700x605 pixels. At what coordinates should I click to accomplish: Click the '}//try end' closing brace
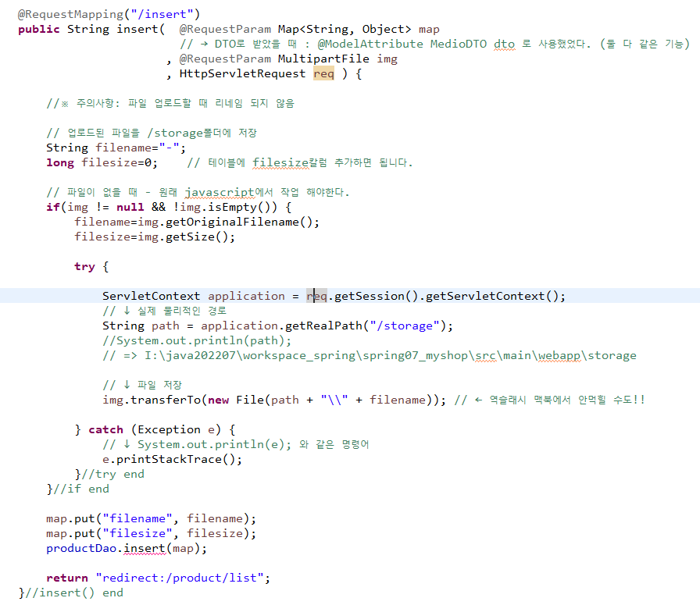(x=109, y=474)
